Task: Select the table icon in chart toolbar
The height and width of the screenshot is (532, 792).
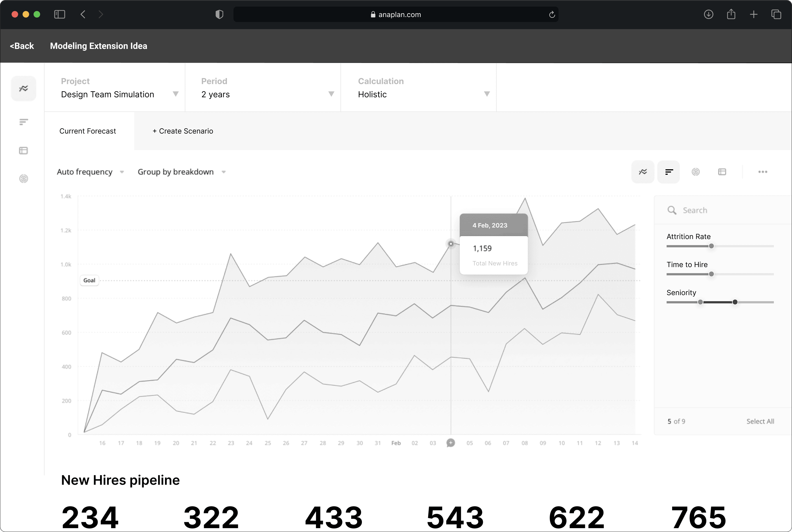Action: pyautogui.click(x=722, y=172)
